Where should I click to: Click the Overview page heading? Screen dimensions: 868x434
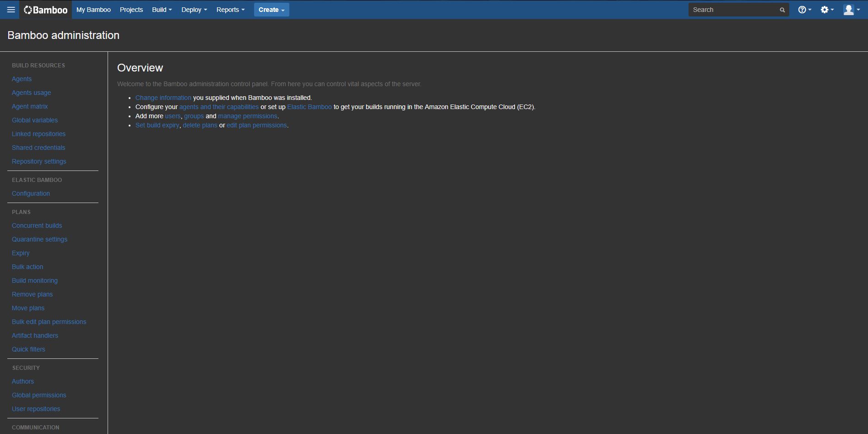[x=140, y=68]
